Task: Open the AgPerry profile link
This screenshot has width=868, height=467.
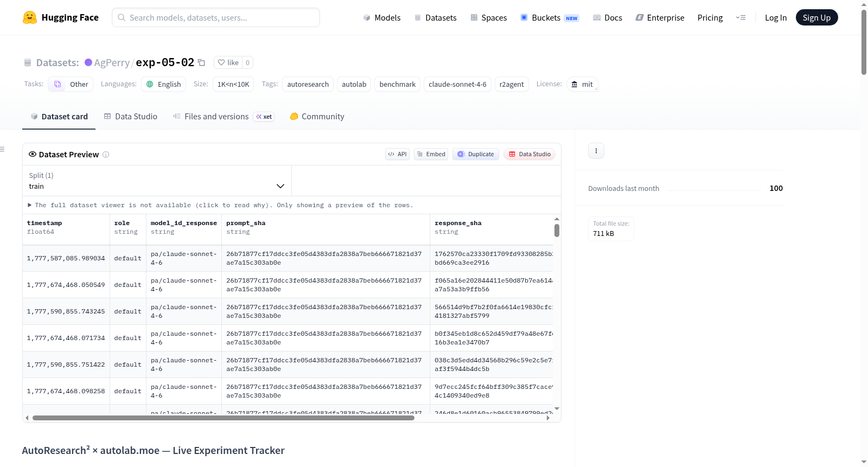Action: (x=112, y=62)
